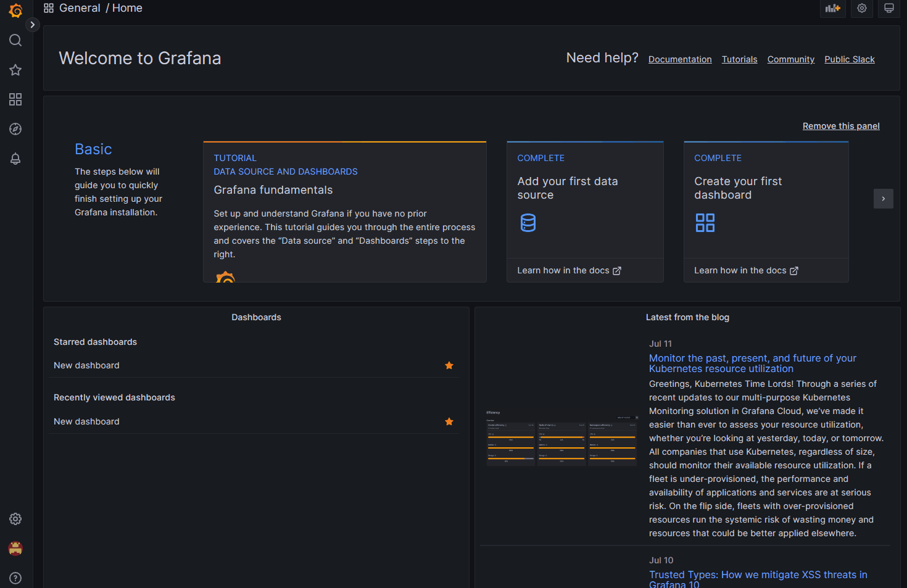The width and height of the screenshot is (907, 588).
Task: Open Explore via the compass sidebar icon
Action: pos(15,129)
